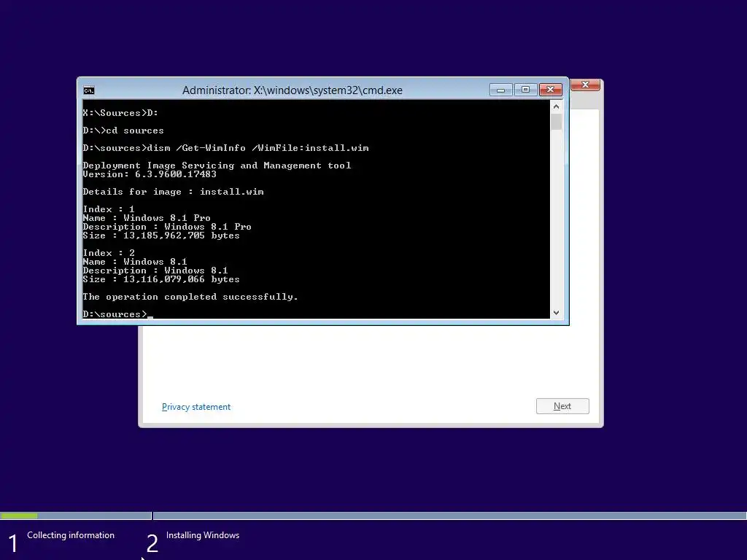Click 'Name : Windows 8.1 Pro' line
747x560 pixels.
tap(146, 217)
